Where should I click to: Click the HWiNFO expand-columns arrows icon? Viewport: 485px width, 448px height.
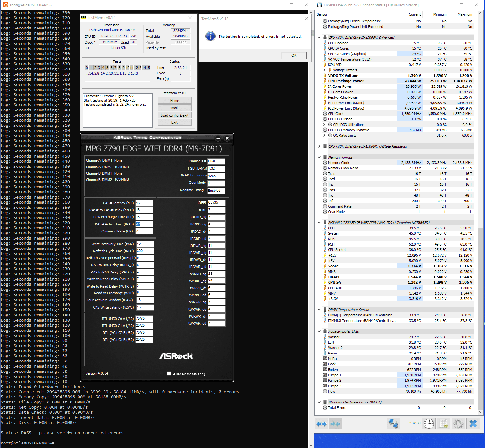pyautogui.click(x=322, y=424)
